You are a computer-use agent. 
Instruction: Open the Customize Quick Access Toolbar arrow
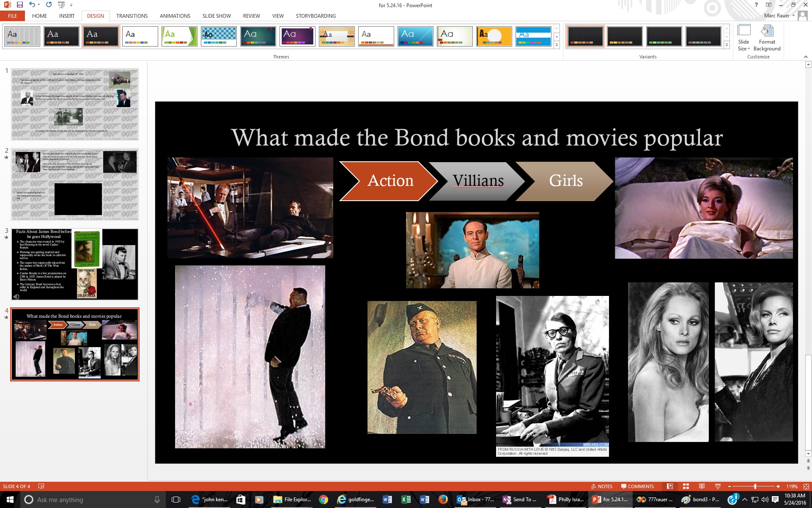pos(71,5)
